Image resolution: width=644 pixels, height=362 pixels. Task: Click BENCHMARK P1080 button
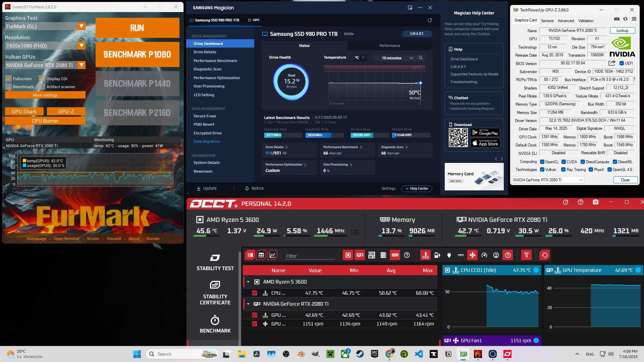point(137,54)
